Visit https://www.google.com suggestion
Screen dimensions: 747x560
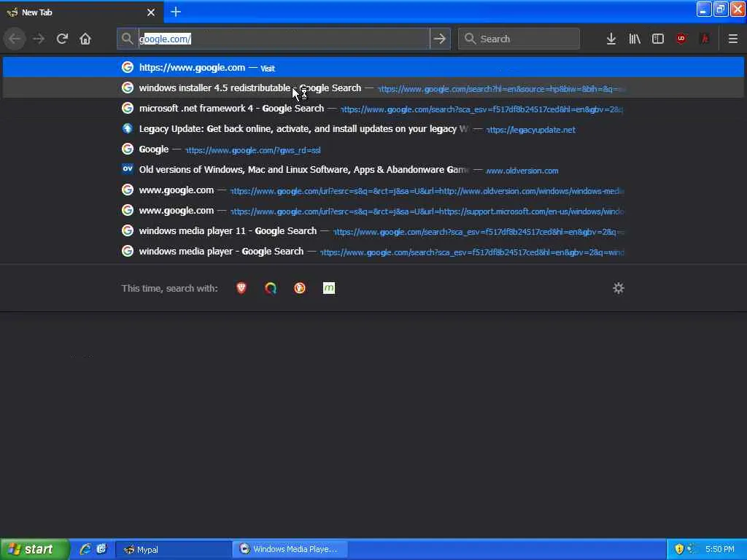click(x=373, y=68)
